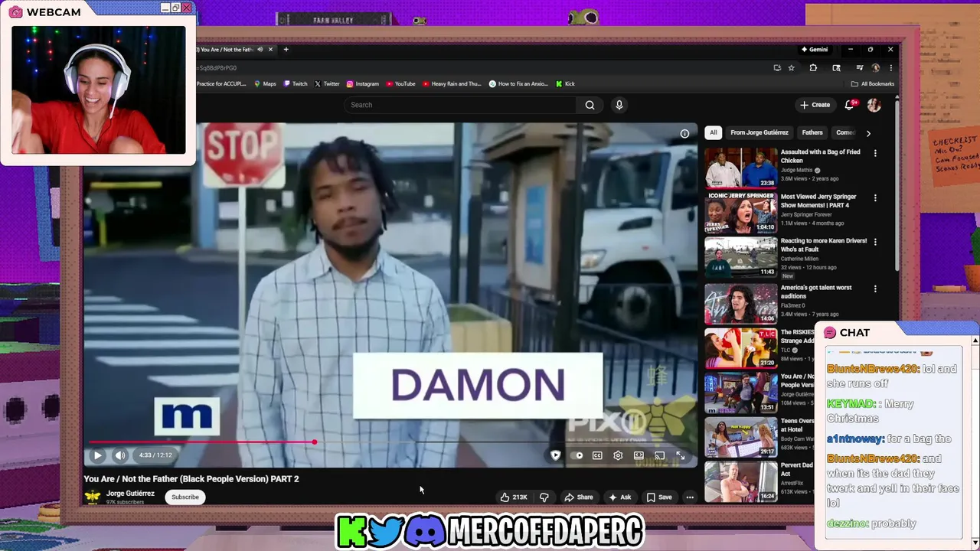Open options for Karen Drivers video

point(875,242)
